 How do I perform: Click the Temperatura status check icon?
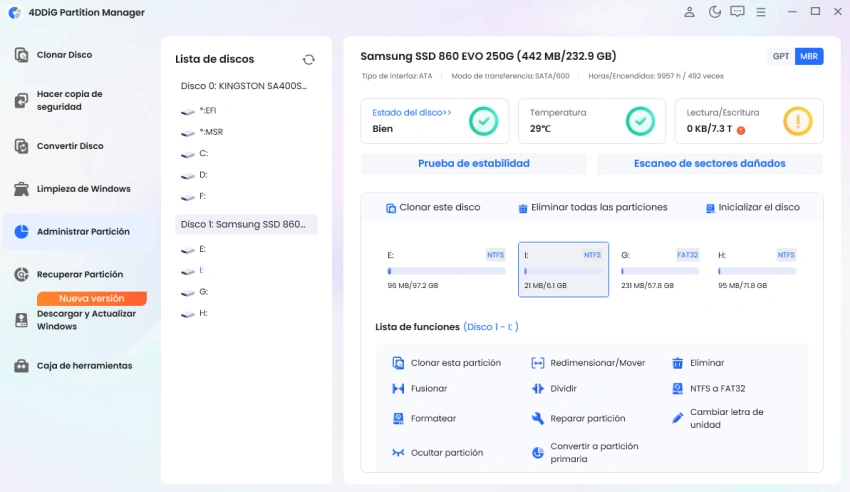click(640, 121)
